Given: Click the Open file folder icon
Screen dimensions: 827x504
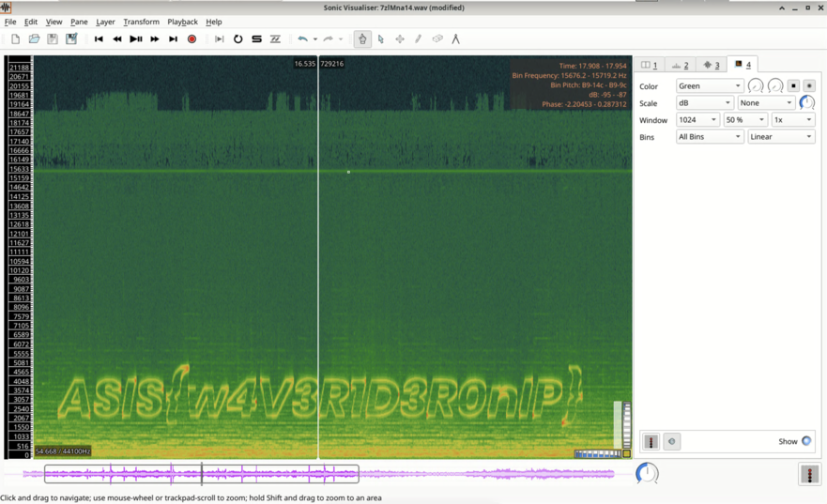Looking at the screenshot, I should 34,39.
